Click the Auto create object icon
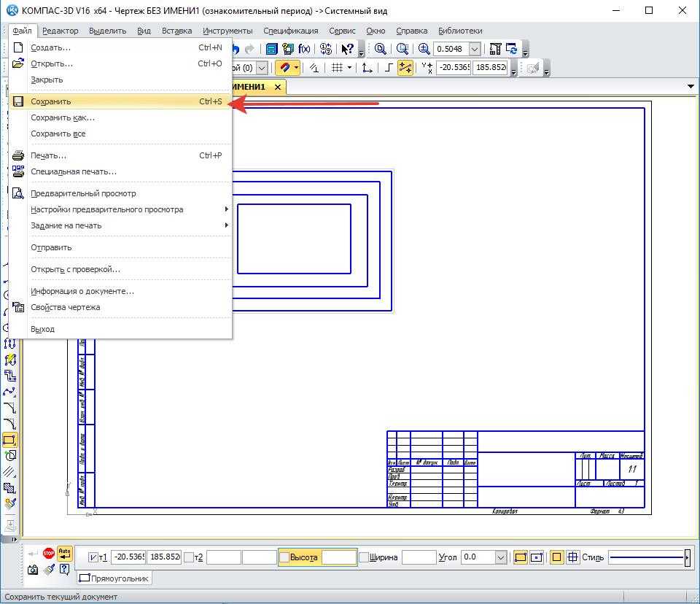The width and height of the screenshot is (700, 604). tap(65, 554)
